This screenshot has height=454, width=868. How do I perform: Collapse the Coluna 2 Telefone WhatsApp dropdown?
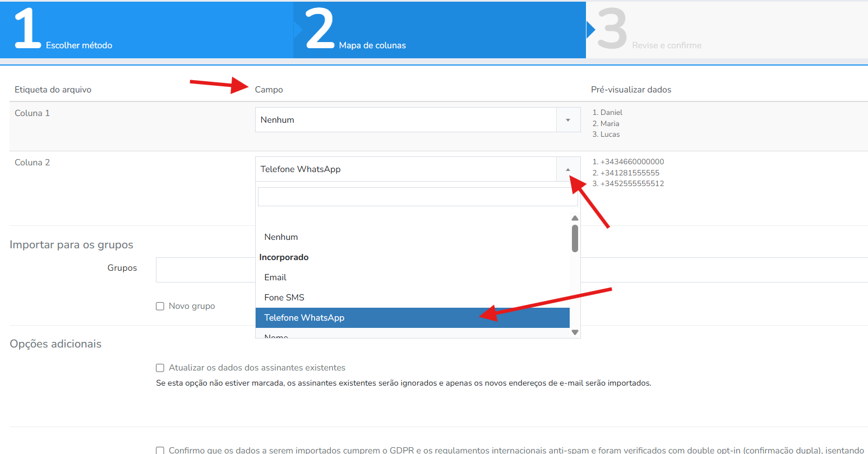coord(417,169)
